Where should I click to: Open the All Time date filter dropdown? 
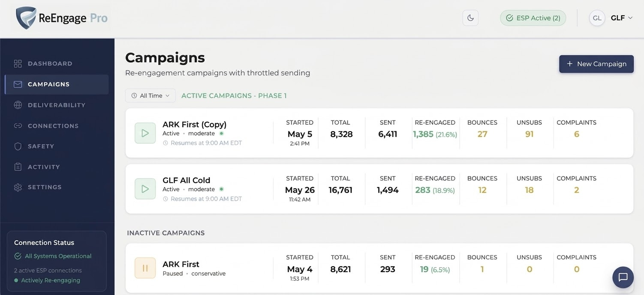click(x=150, y=96)
